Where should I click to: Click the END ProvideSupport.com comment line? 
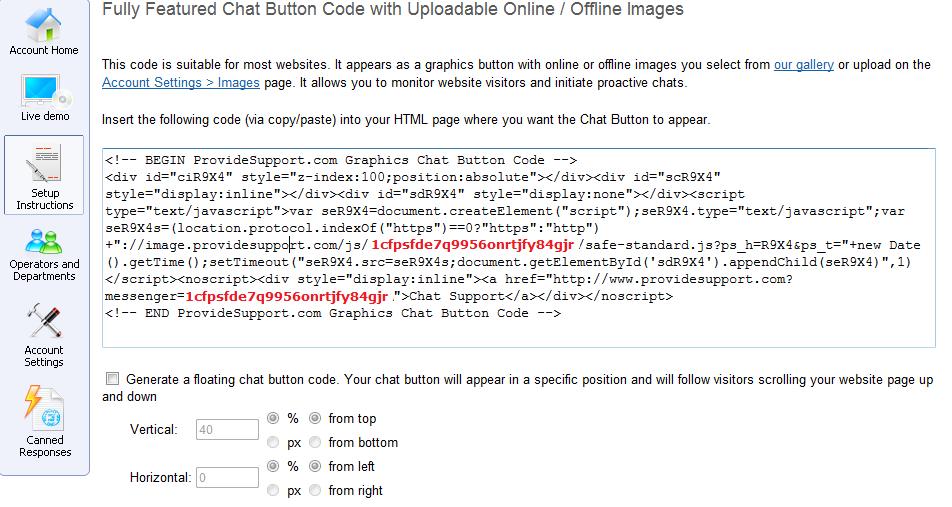tap(333, 313)
